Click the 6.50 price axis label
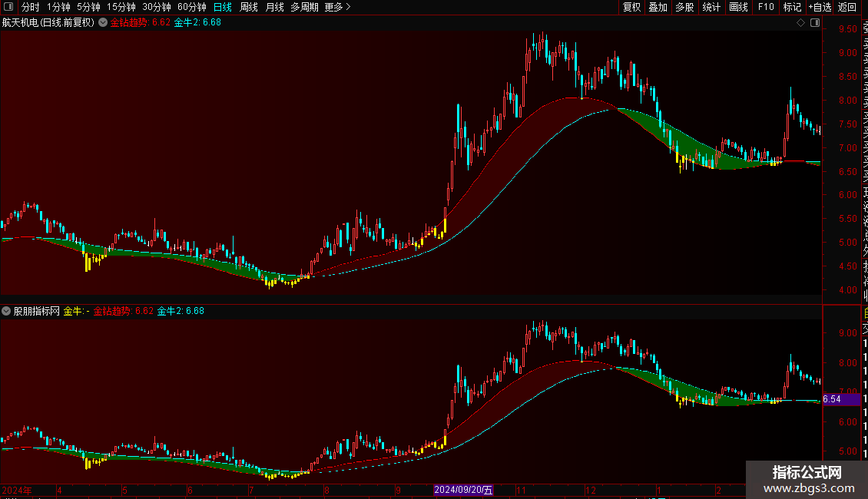This screenshot has height=499, width=868. click(x=847, y=171)
